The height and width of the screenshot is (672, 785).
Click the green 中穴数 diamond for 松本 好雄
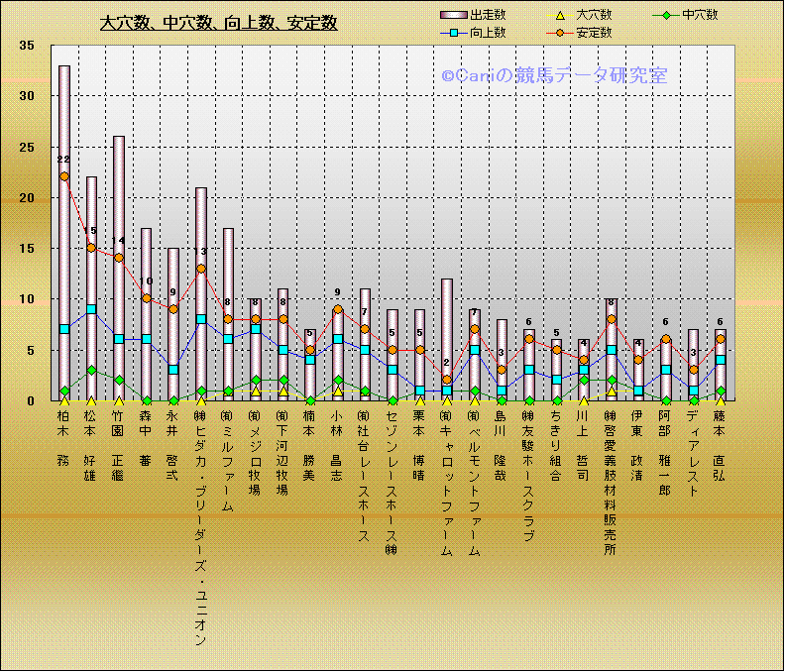click(x=91, y=370)
